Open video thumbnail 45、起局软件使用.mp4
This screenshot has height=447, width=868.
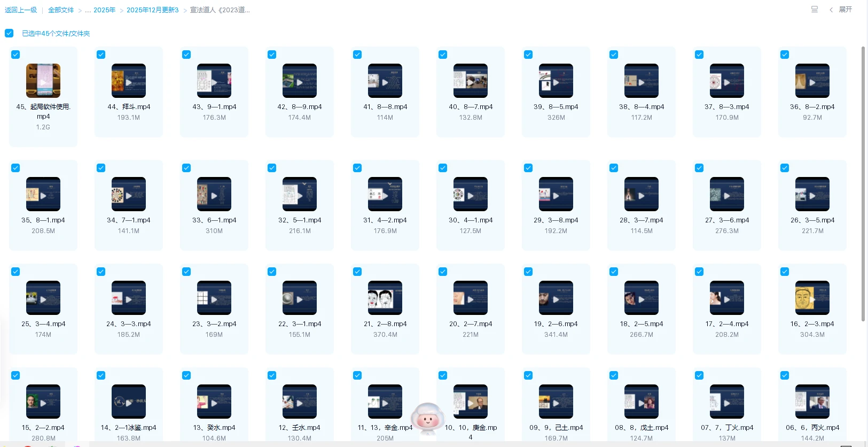point(43,81)
